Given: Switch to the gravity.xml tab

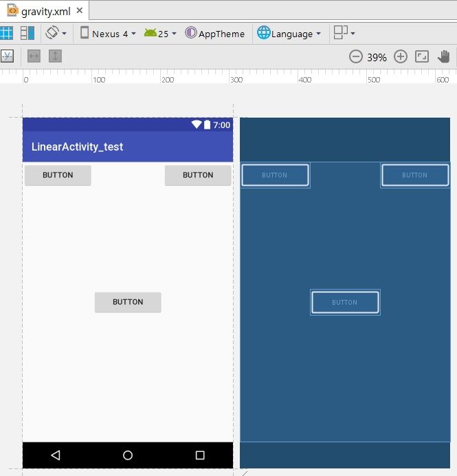Looking at the screenshot, I should pyautogui.click(x=44, y=11).
